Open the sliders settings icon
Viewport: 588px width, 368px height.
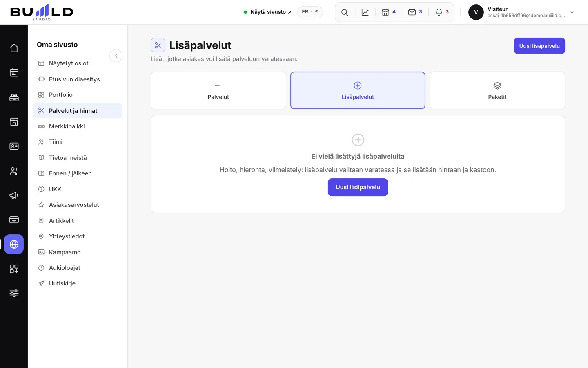coord(14,294)
